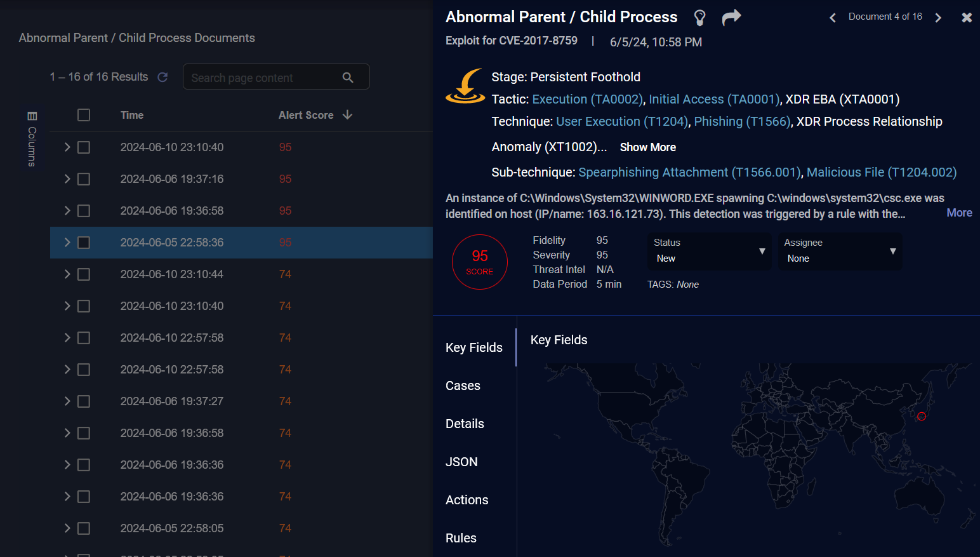This screenshot has width=980, height=557.
Task: Open the Columns panel icon
Action: pos(32,116)
